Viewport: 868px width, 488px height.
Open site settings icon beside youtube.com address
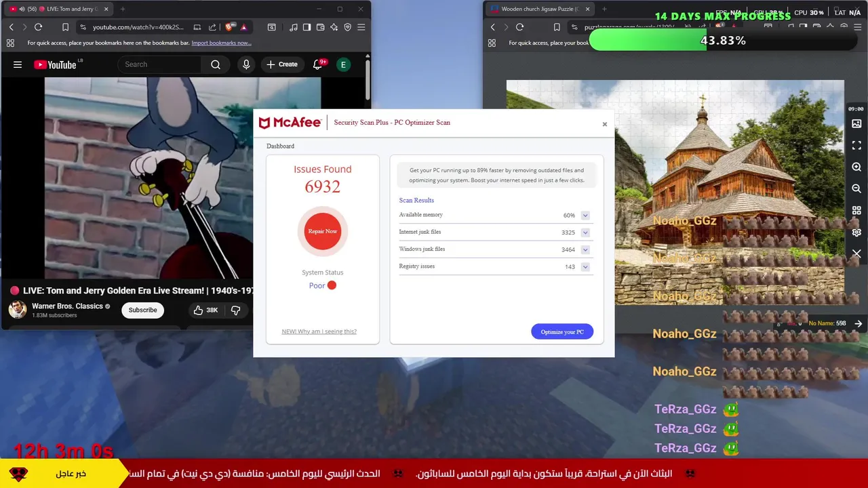point(83,27)
